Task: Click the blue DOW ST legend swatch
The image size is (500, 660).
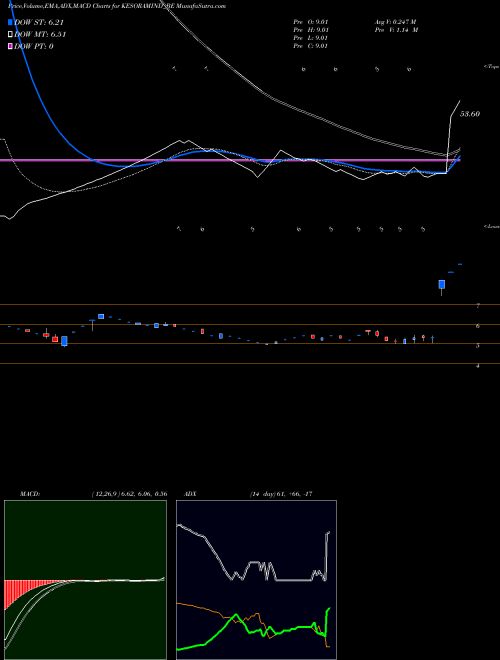Action: point(11,23)
